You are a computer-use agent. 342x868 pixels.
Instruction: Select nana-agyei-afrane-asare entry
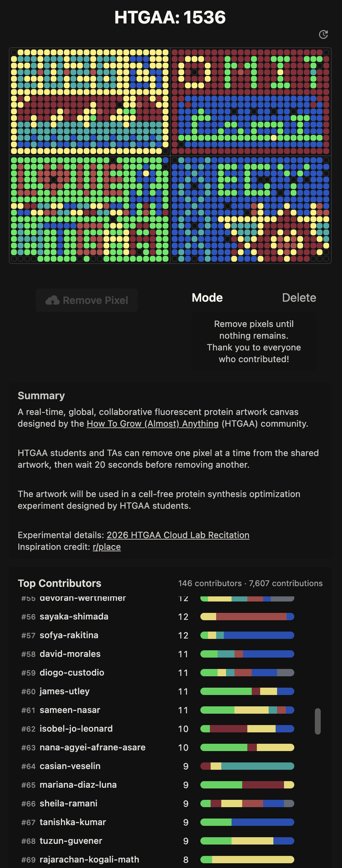(158, 747)
